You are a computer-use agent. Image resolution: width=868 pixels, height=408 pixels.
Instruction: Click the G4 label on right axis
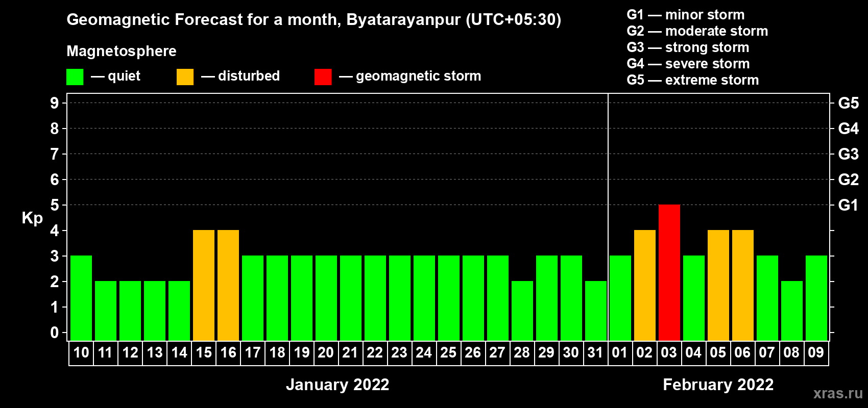[x=848, y=129]
